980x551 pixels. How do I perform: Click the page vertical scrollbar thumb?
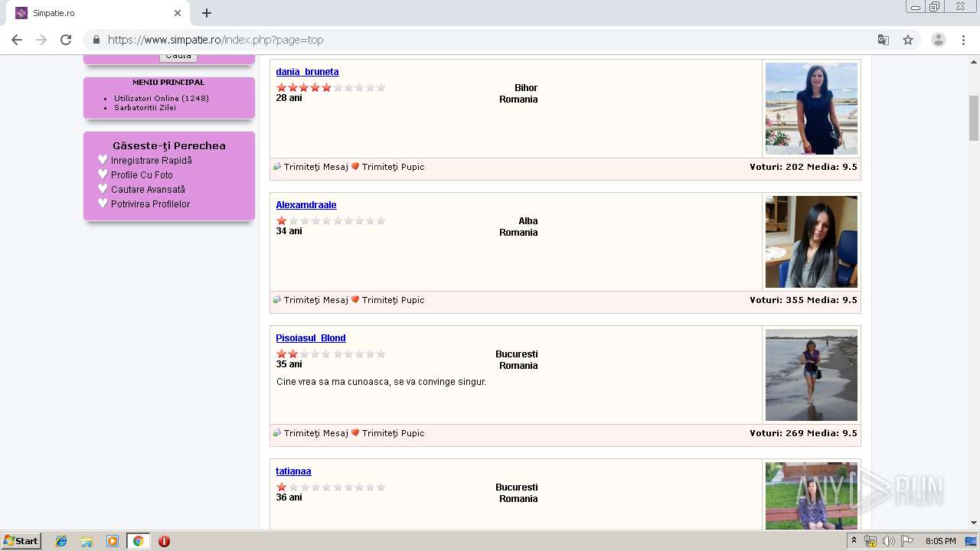point(974,119)
